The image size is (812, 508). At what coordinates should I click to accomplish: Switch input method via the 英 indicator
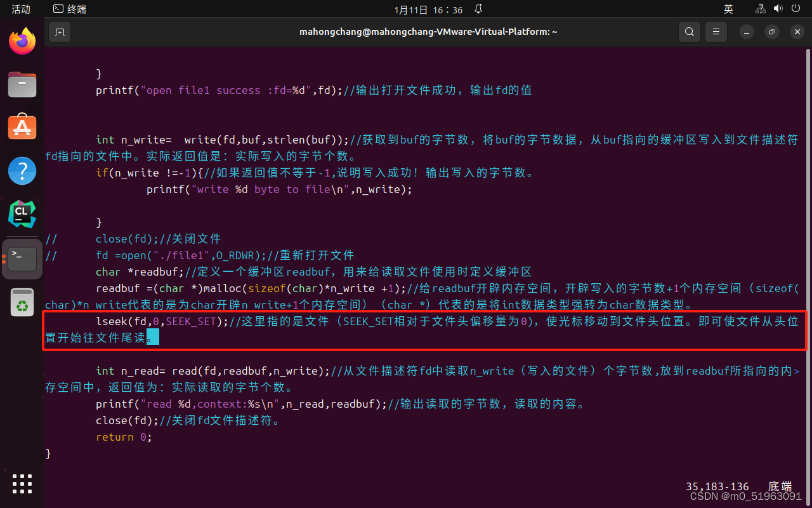coord(728,9)
